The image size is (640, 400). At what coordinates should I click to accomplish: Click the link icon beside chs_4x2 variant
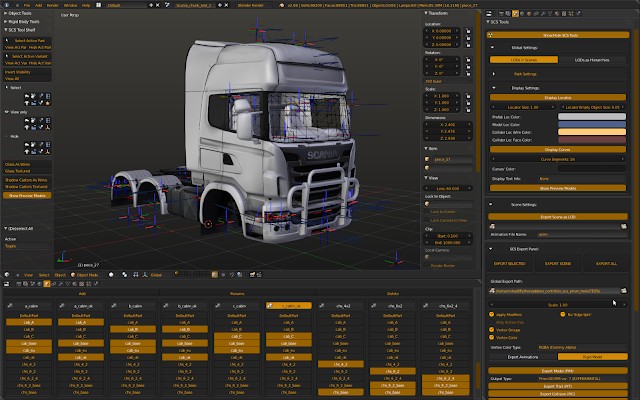322,306
